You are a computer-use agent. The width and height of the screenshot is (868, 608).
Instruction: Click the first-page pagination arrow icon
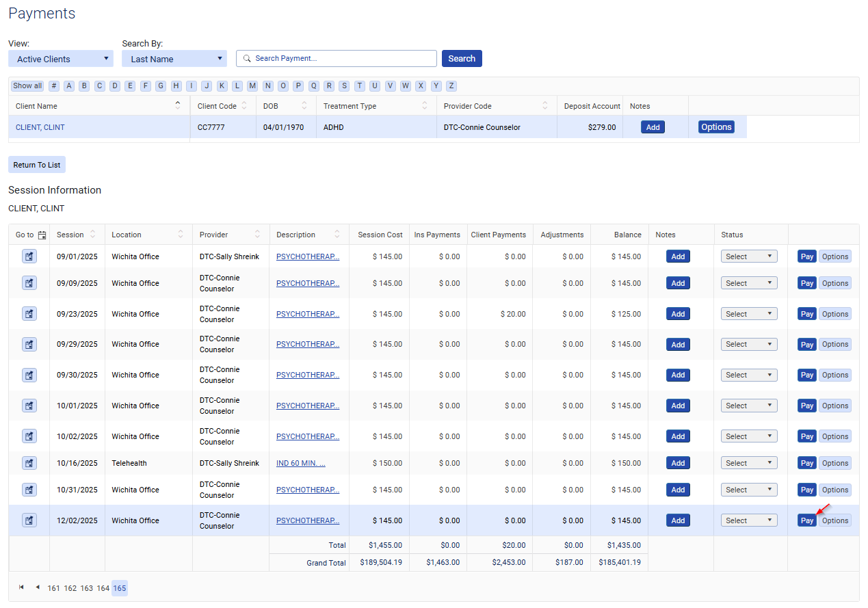coord(21,587)
